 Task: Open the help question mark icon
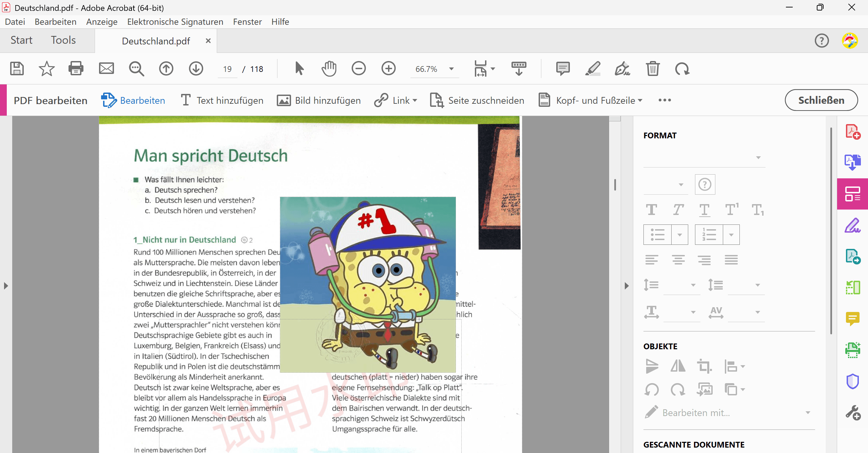(822, 41)
